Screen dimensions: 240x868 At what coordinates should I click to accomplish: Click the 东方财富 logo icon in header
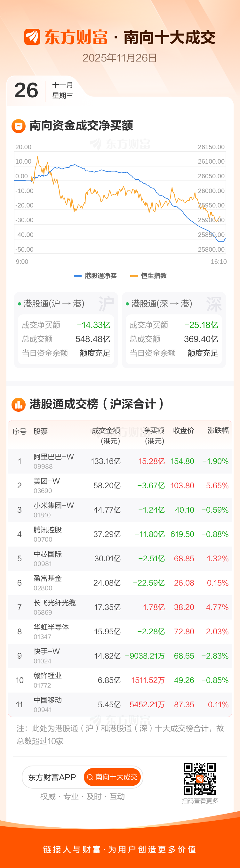coord(32,37)
